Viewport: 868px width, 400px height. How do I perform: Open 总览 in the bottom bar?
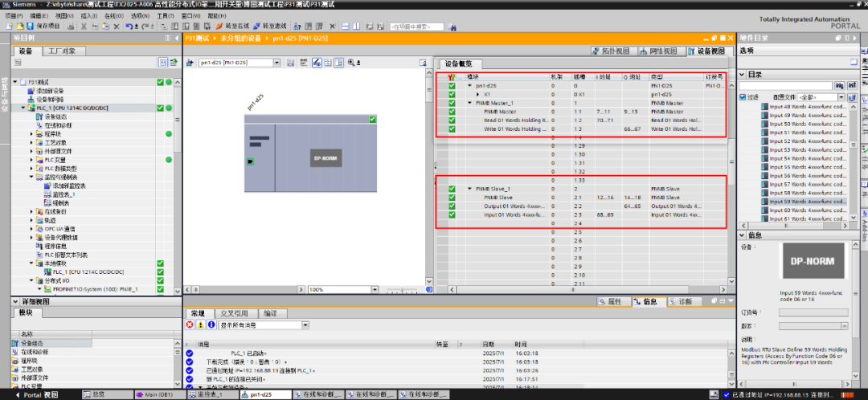(x=108, y=395)
